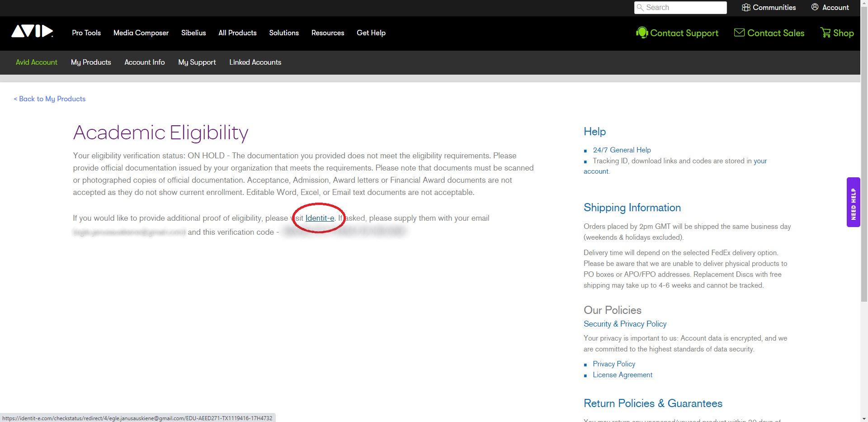Click the Shipping Information heading
The image size is (868, 422).
pos(632,208)
